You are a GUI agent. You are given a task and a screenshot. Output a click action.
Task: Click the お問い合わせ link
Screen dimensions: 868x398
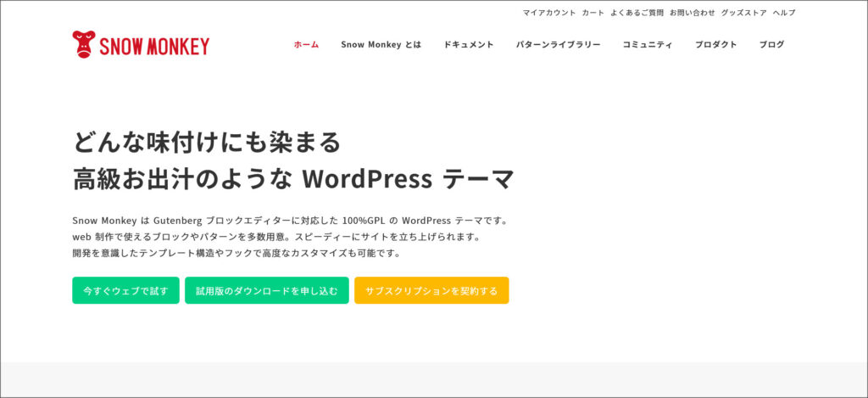click(692, 13)
